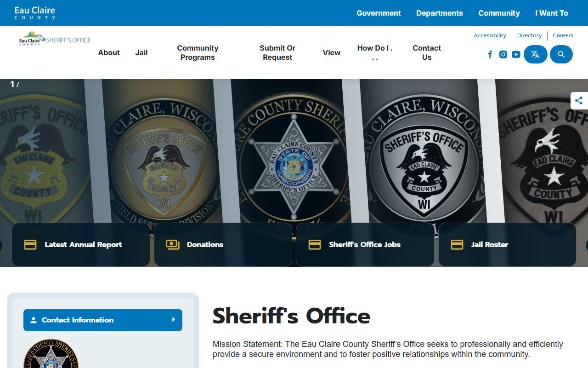Open the Donations card
The height and width of the screenshot is (368, 588).
tap(223, 245)
